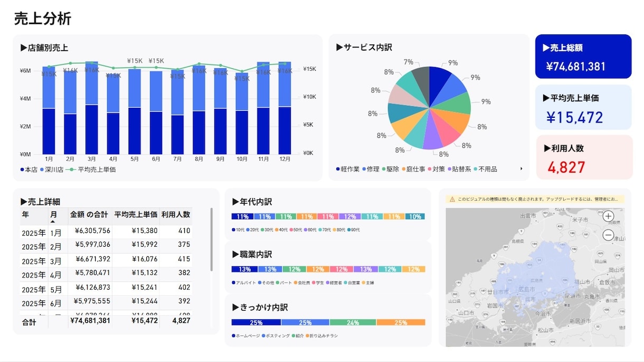
Task: Filter by 軽作業 in service legend
Action: (x=348, y=169)
